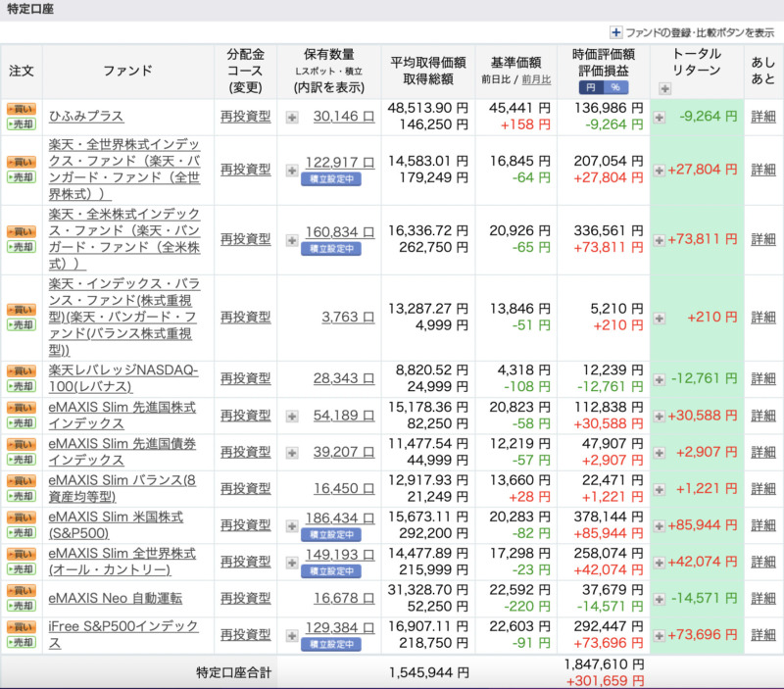
Task: Click 買い for eMAXIS Slim 米国株式(S&P500)
Action: click(22, 517)
